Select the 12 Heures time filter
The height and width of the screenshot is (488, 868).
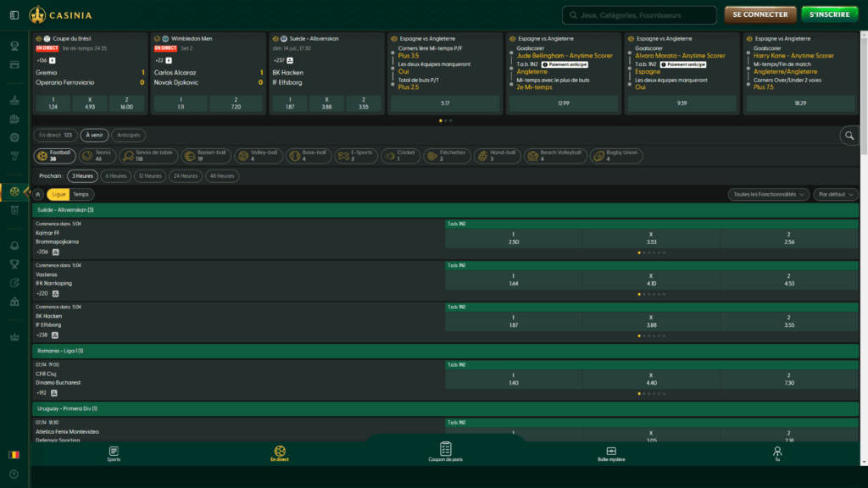[x=150, y=176]
